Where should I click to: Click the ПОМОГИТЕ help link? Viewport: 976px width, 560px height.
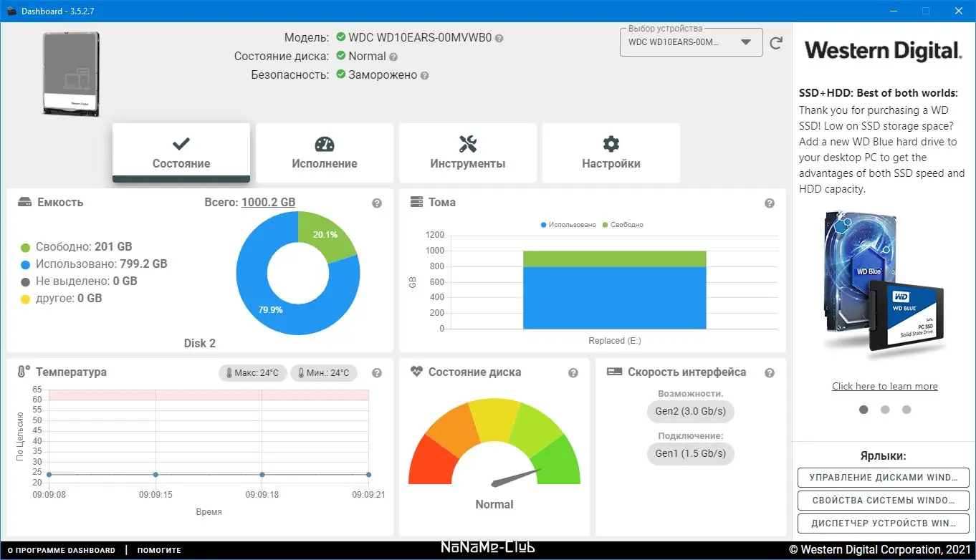159,550
